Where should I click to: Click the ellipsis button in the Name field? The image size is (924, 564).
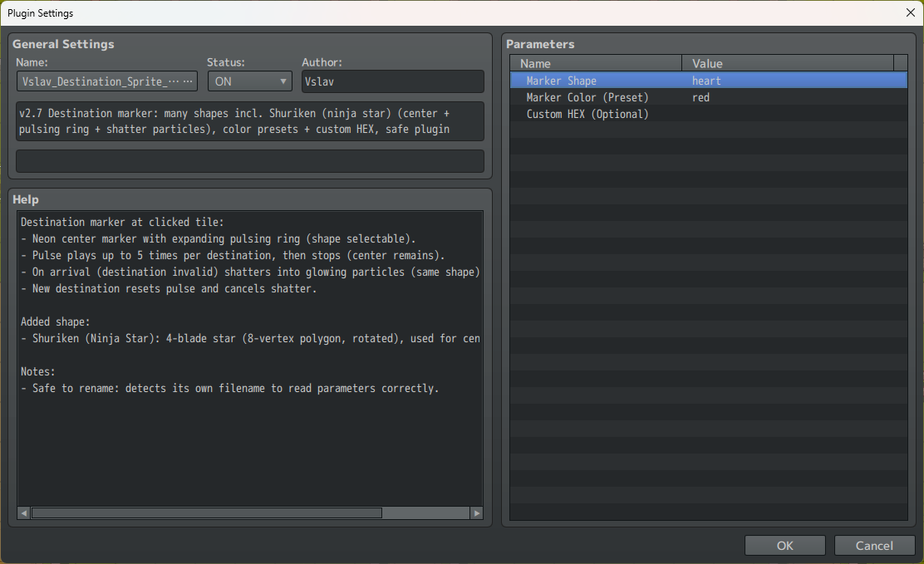(189, 81)
